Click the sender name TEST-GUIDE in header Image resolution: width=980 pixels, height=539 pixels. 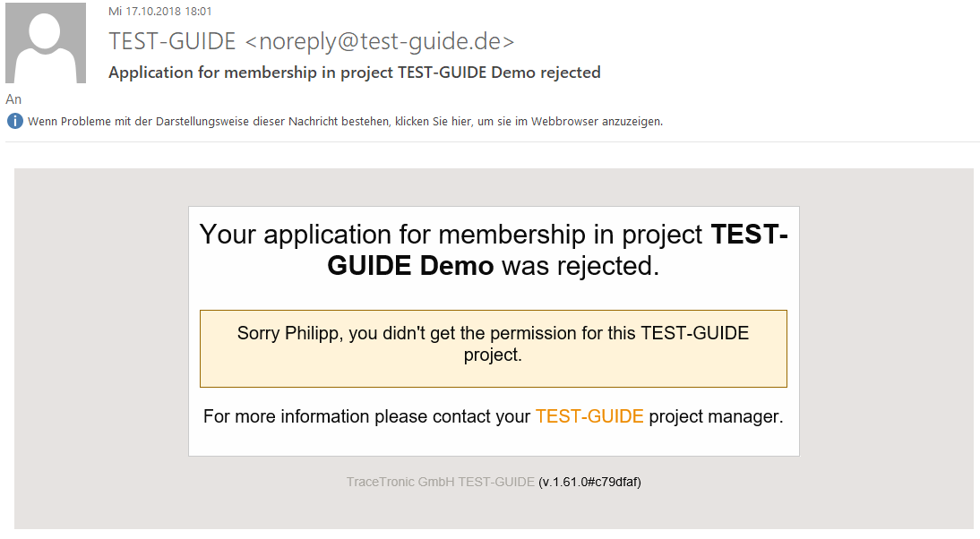coord(172,41)
